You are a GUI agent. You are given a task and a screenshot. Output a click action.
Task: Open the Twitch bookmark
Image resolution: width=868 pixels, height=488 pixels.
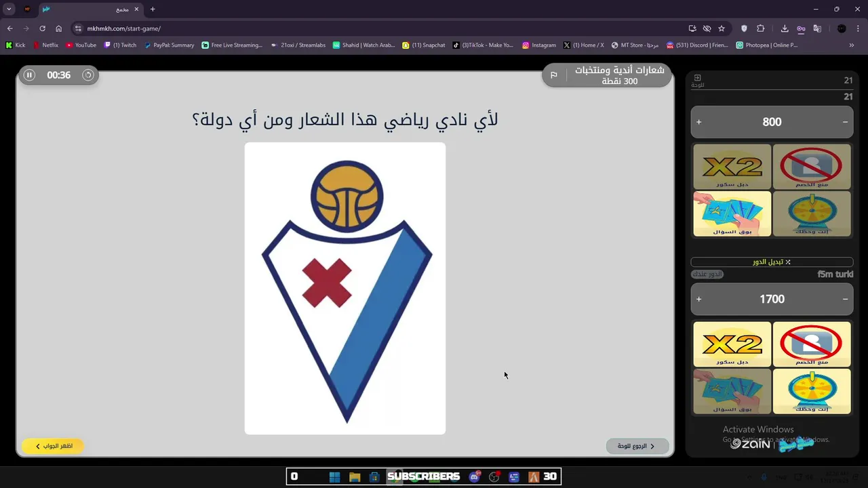click(121, 45)
